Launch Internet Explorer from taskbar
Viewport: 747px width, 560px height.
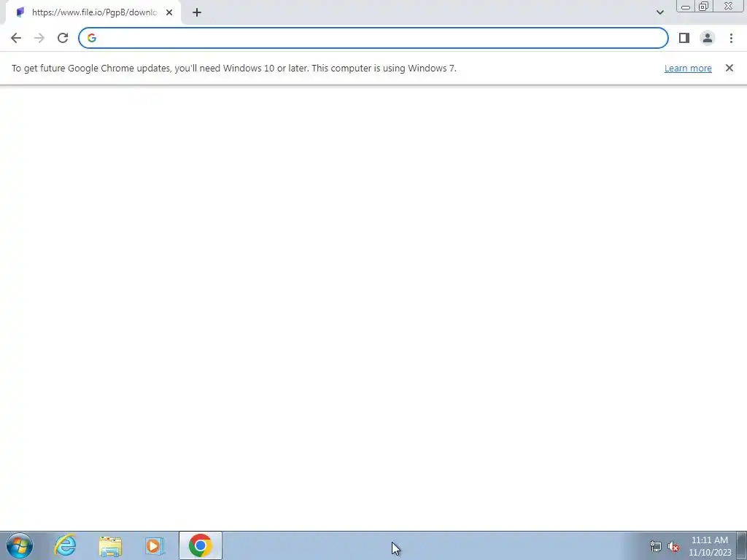point(65,545)
